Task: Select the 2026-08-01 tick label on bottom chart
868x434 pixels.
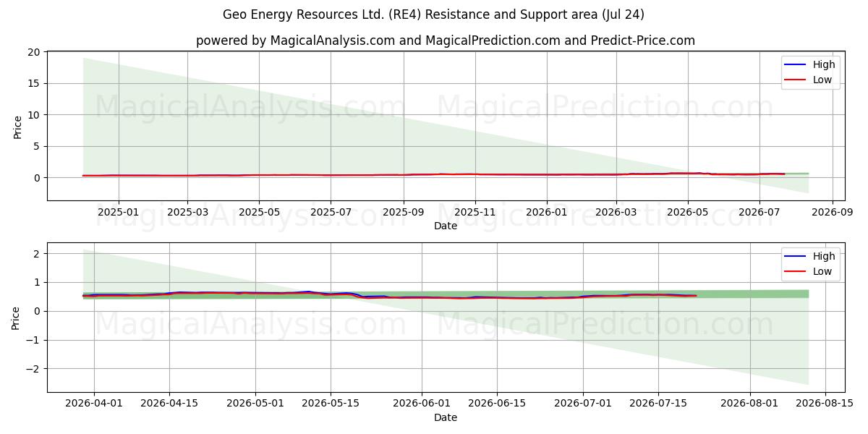Action: [x=751, y=404]
